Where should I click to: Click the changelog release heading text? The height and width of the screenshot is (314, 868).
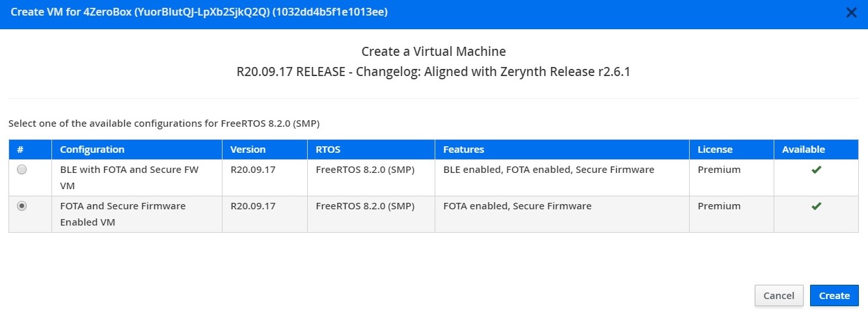coord(433,72)
